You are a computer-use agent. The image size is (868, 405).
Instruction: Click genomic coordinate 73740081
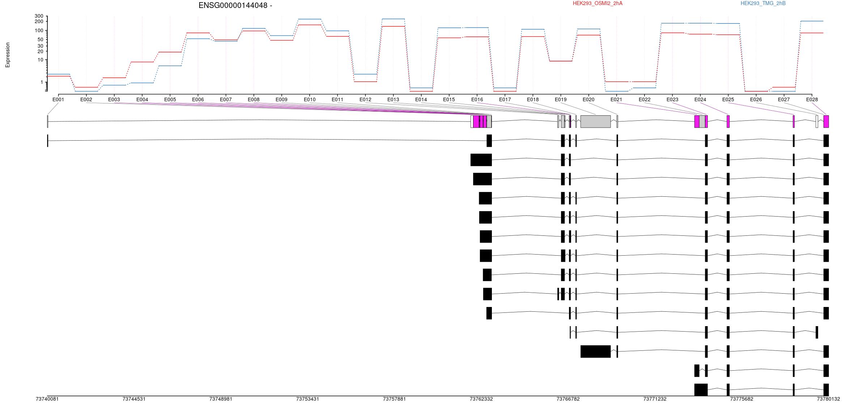point(47,399)
